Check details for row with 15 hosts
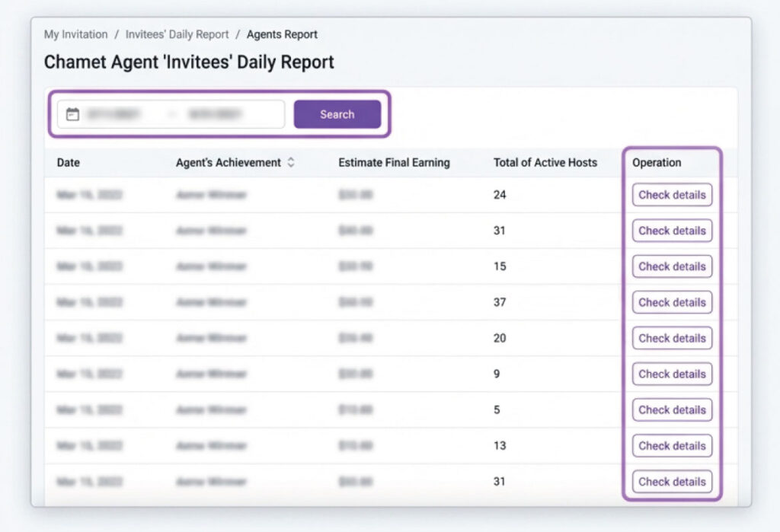Image resolution: width=780 pixels, height=532 pixels. 672,266
